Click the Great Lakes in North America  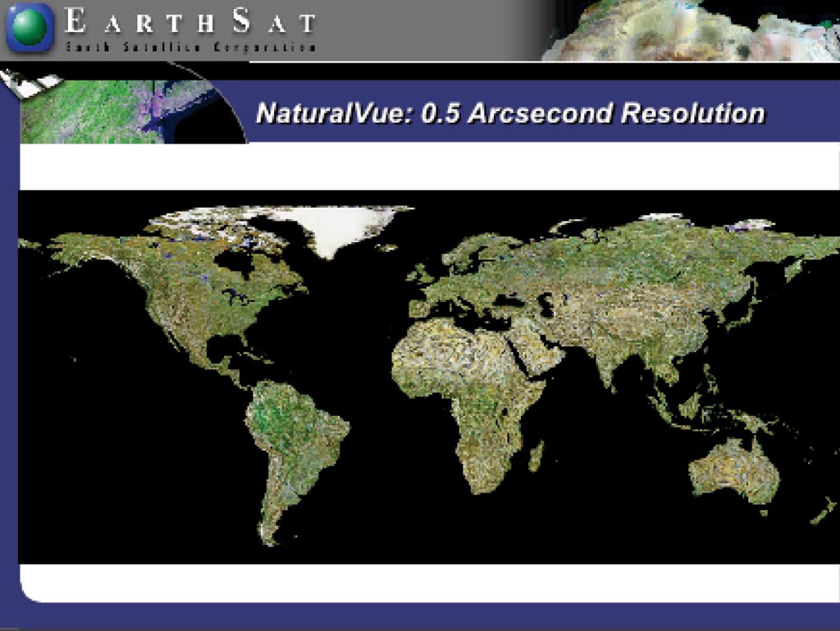[x=241, y=297]
